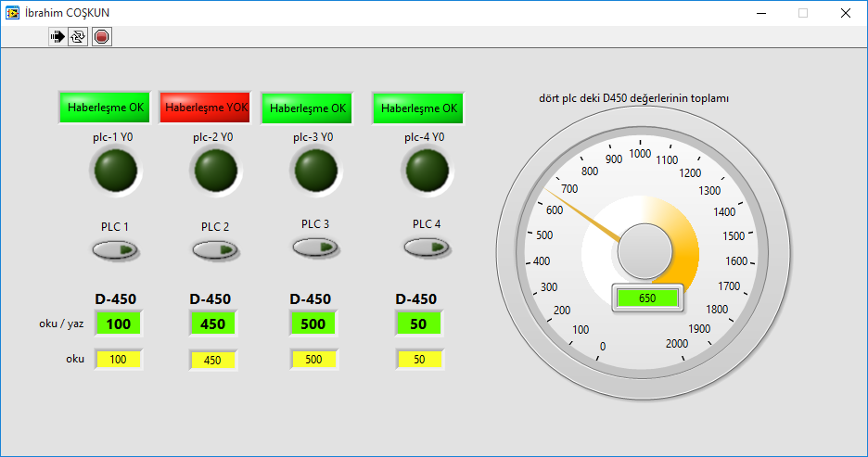Viewport: 868px width, 457px height.
Task: Click the first green Haberleşme OK indicator
Action: coord(105,108)
